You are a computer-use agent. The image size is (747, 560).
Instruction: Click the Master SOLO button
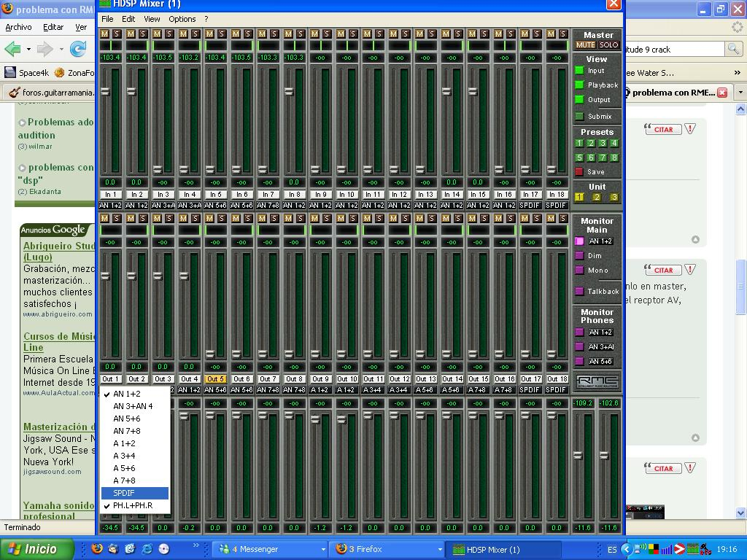[x=608, y=45]
